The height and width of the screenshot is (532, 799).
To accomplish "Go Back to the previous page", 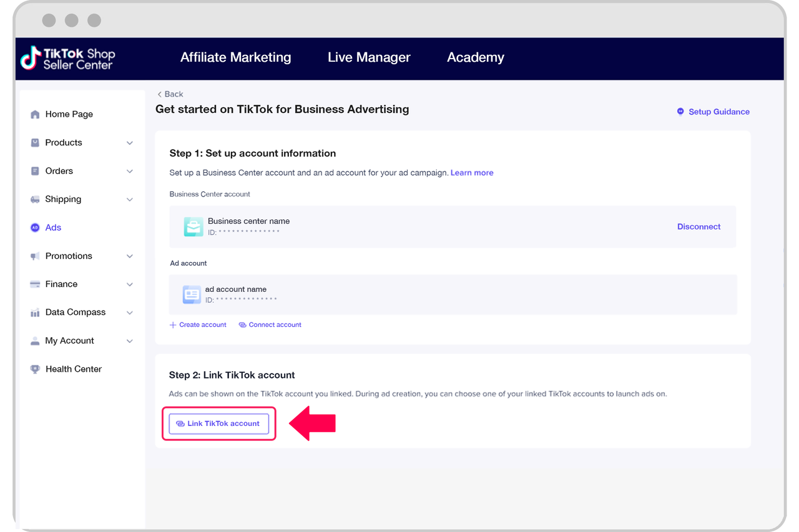I will pos(170,94).
